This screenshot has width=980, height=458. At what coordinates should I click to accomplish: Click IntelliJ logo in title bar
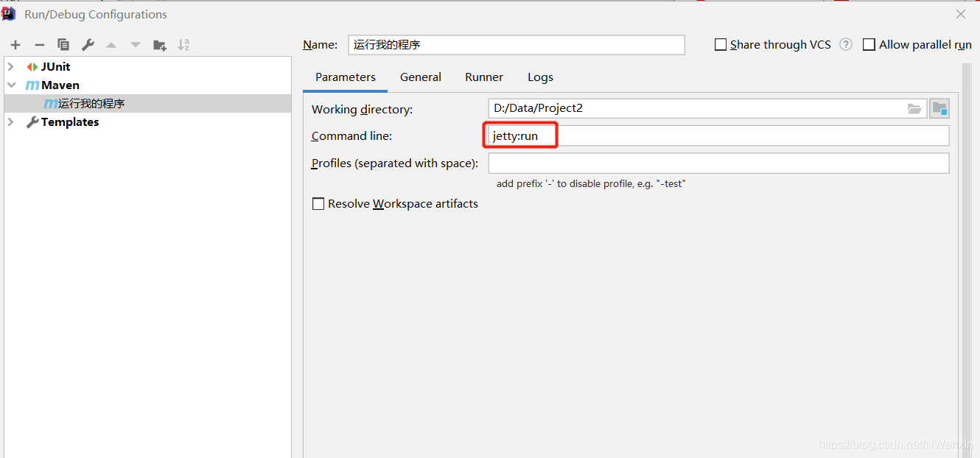[9, 13]
